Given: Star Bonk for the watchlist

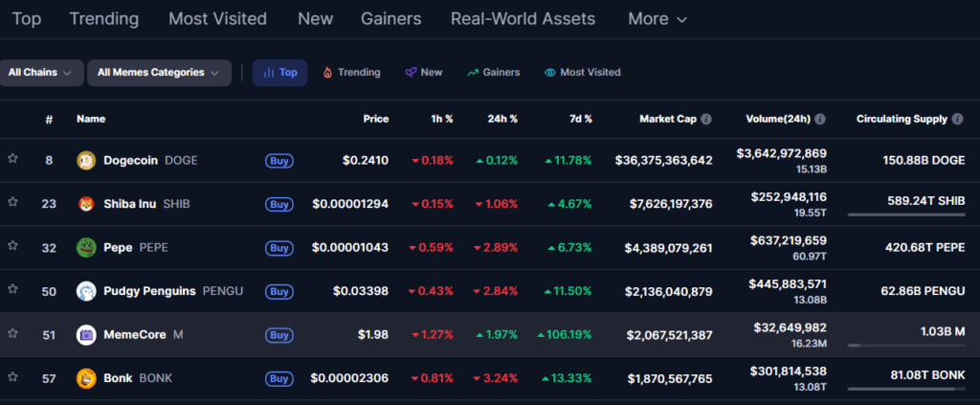Looking at the screenshot, I should tap(12, 377).
